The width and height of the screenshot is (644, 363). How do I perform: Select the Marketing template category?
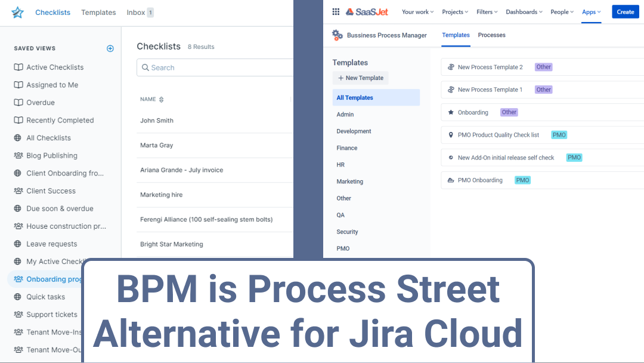pyautogui.click(x=350, y=181)
